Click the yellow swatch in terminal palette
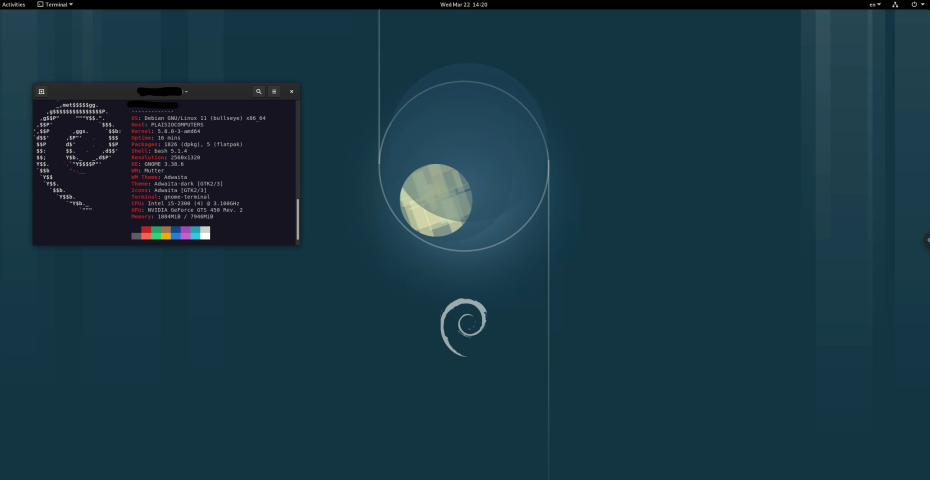Image resolution: width=930 pixels, height=480 pixels. coord(166,235)
